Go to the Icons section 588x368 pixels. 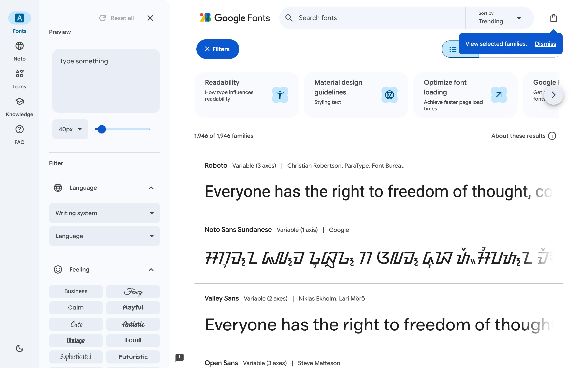pyautogui.click(x=19, y=79)
